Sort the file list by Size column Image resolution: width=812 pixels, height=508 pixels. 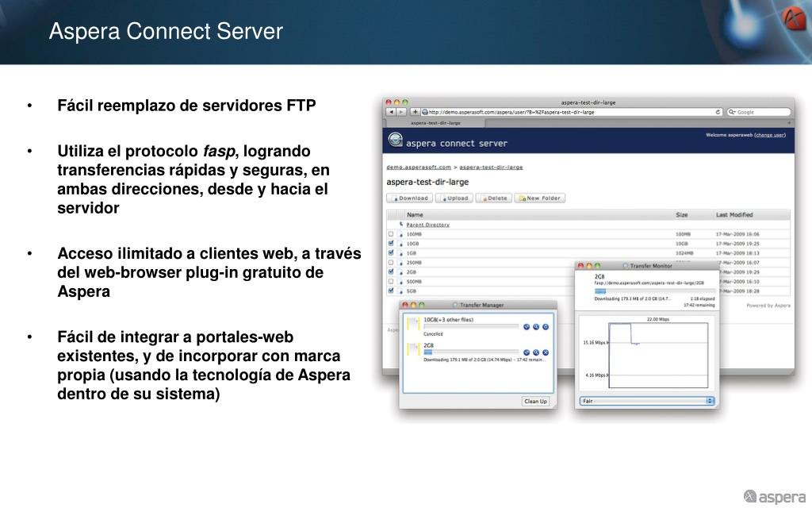click(x=681, y=214)
